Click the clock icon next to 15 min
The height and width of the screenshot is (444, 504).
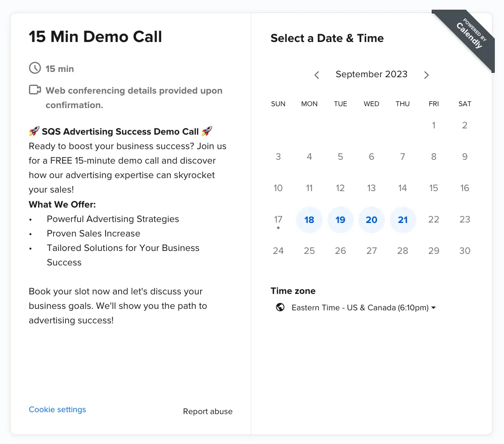pyautogui.click(x=35, y=68)
